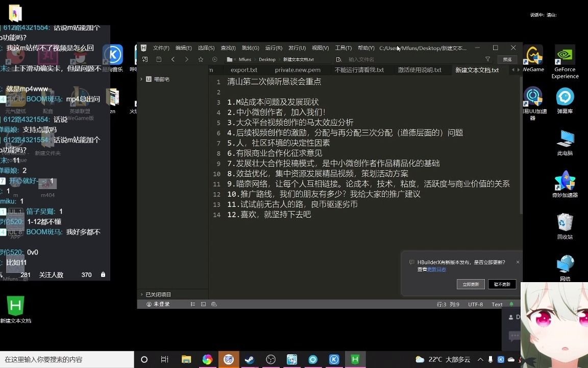Screen dimensions: 588x368
Task: Open the 更新日志 link
Action: pyautogui.click(x=436, y=269)
